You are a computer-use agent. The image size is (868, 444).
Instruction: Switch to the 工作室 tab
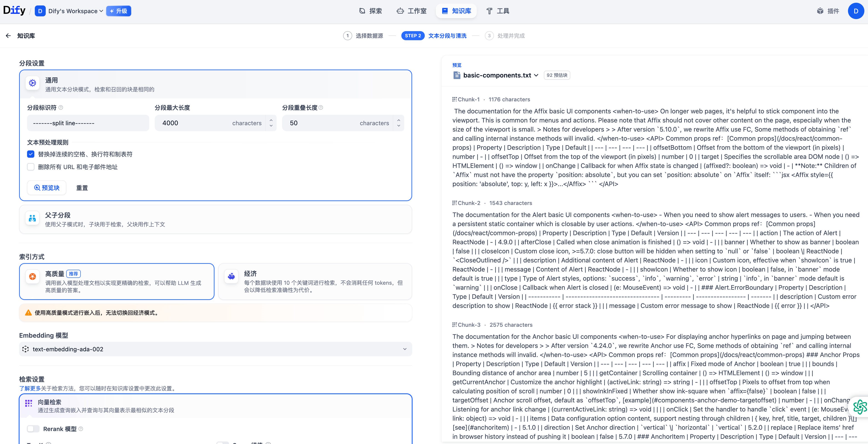pos(411,11)
